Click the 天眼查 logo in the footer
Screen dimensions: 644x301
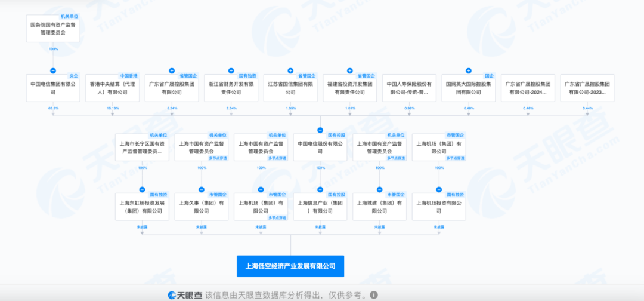pos(185,295)
